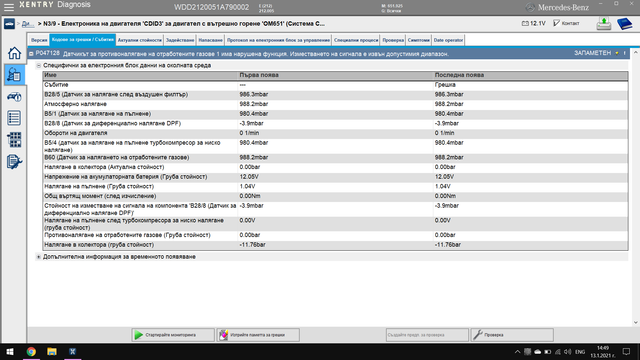Collapse fault code P047128 entry

pos(31,53)
